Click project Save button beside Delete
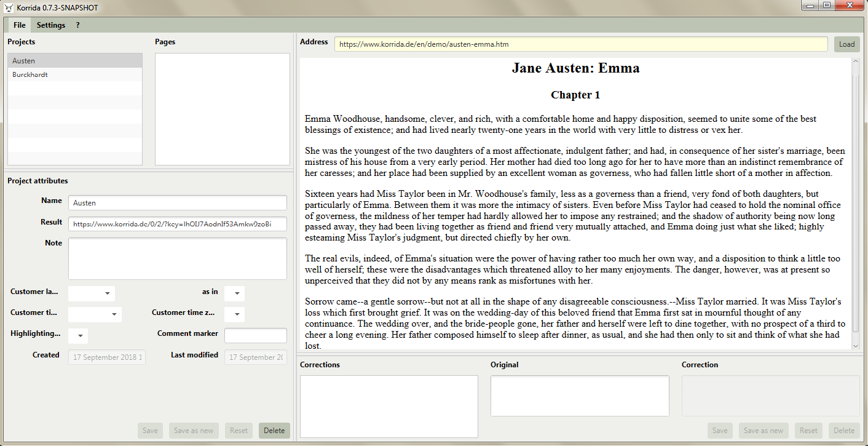The width and height of the screenshot is (868, 446). click(150, 431)
